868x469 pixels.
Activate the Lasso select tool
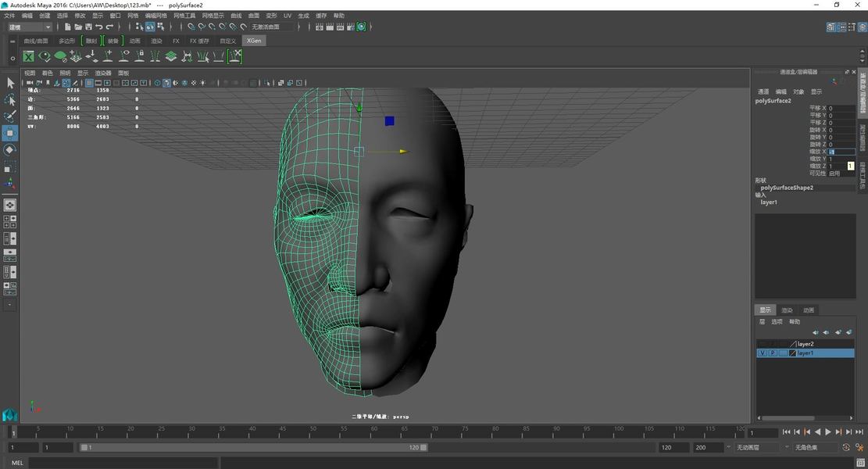pyautogui.click(x=10, y=100)
